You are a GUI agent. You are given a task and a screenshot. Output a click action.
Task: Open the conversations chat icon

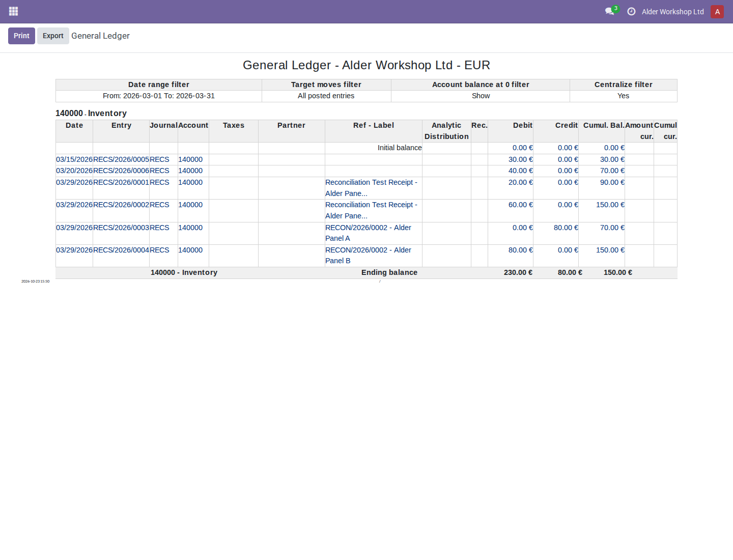(x=609, y=11)
